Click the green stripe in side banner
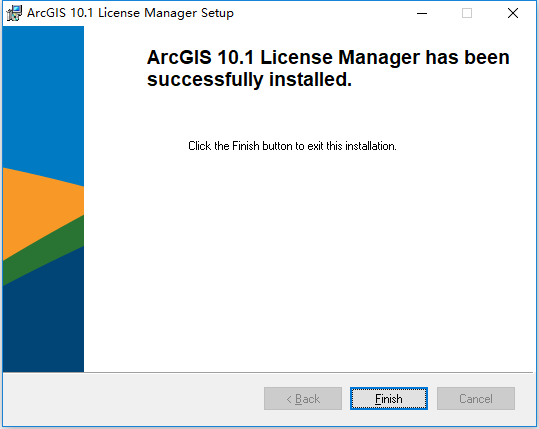539x429 pixels. point(43,251)
